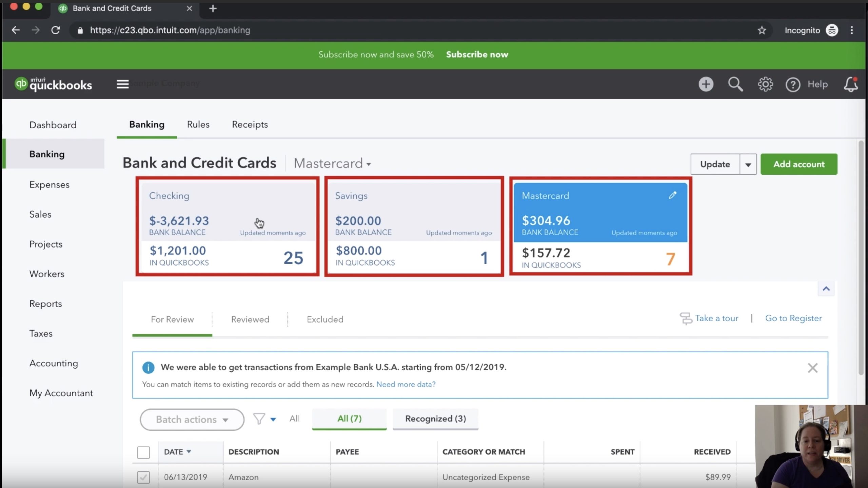
Task: Open Reports in the sidebar
Action: click(46, 304)
